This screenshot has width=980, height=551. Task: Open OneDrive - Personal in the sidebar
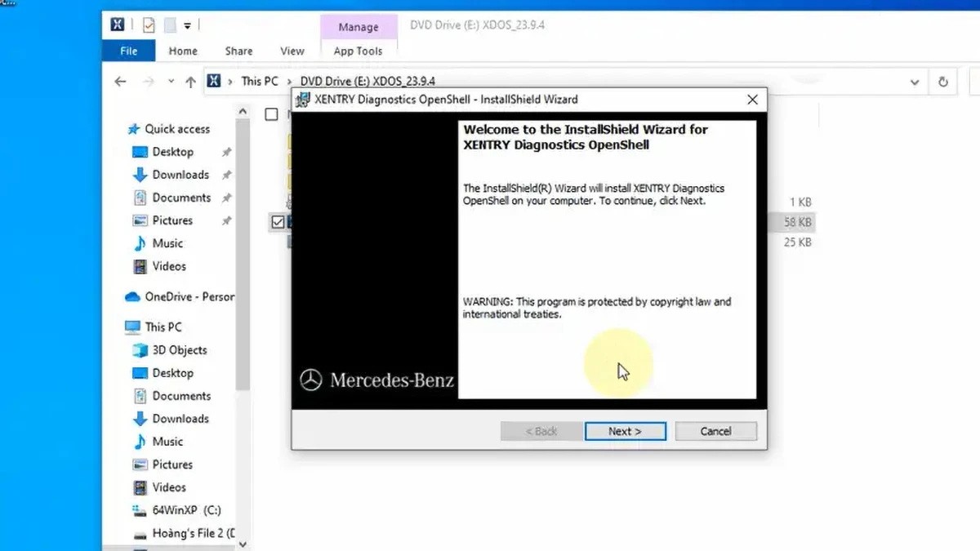click(x=189, y=296)
